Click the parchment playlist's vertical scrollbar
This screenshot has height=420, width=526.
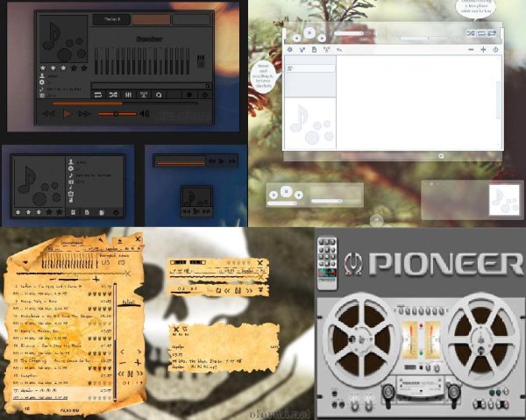tap(115, 342)
